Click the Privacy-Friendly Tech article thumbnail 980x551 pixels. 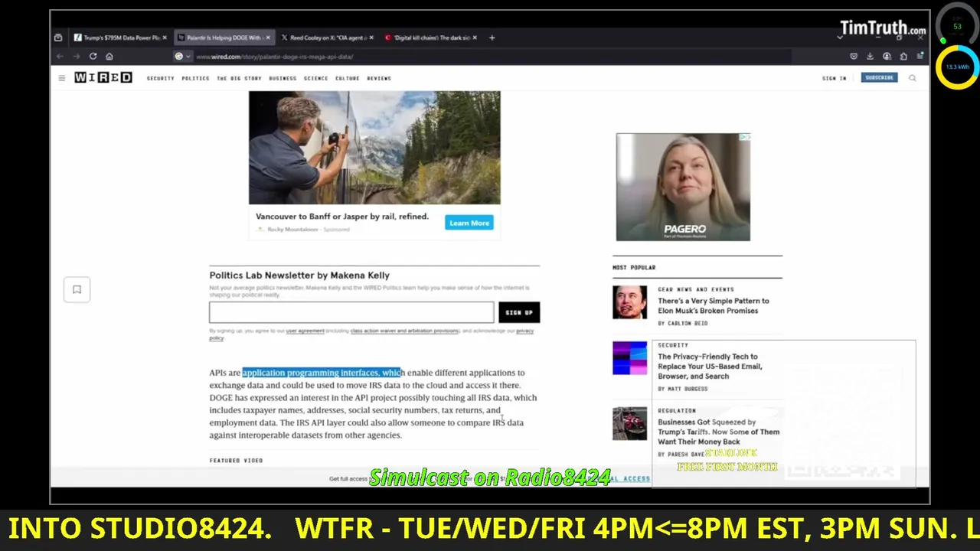pos(629,358)
